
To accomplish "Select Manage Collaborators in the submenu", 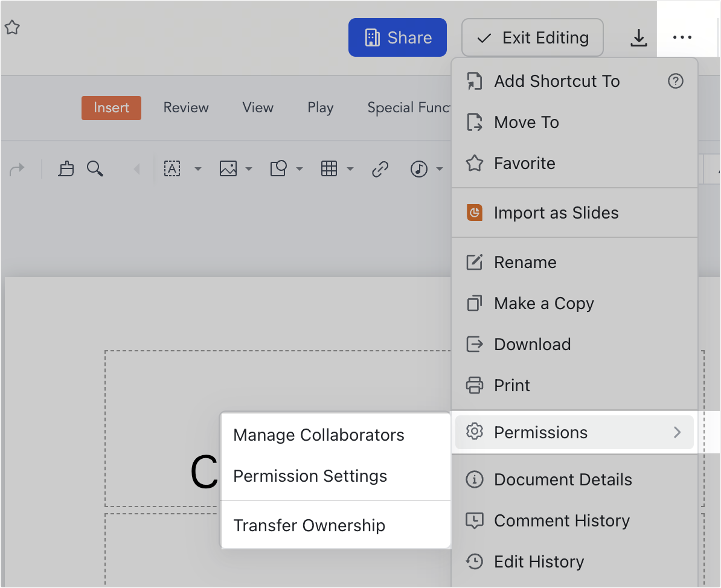I will click(x=336, y=435).
